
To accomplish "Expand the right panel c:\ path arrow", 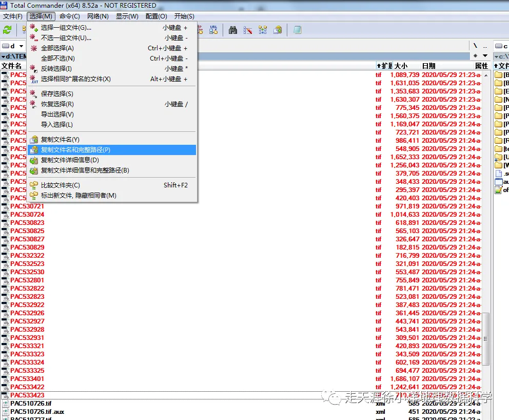I will tap(496, 56).
